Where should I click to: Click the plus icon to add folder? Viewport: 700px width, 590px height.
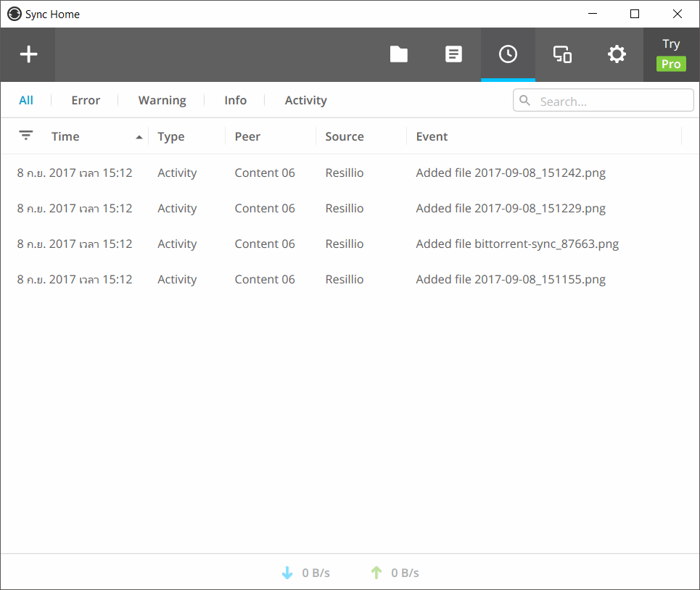point(28,54)
